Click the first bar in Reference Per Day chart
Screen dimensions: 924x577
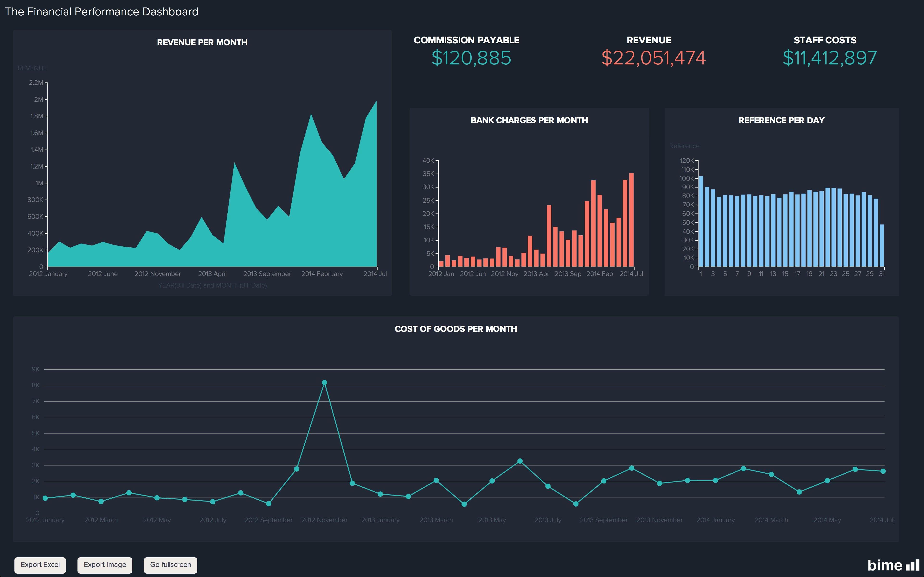701,221
